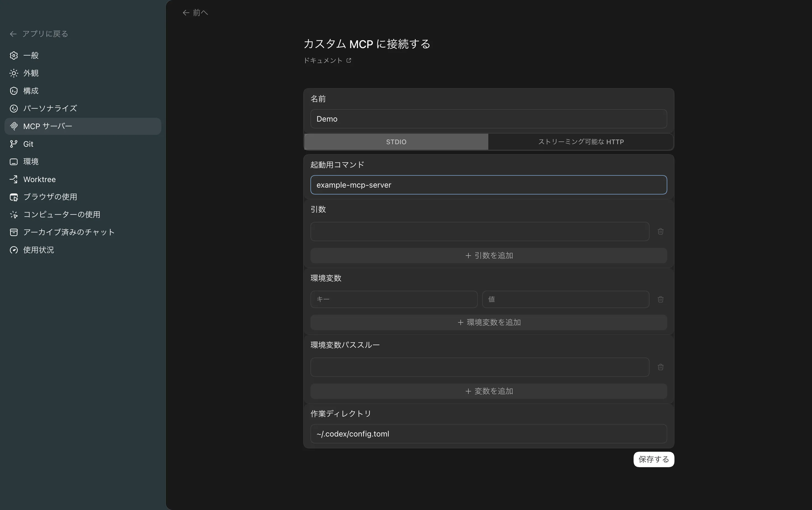Click the back arrow next to 前へ
The image size is (812, 510).
tap(186, 13)
